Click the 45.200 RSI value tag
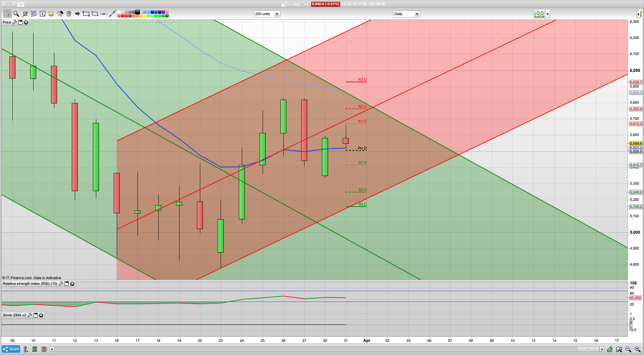 (x=635, y=298)
